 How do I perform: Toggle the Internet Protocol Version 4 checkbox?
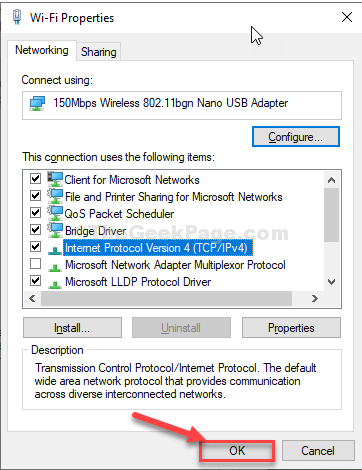coord(35,247)
